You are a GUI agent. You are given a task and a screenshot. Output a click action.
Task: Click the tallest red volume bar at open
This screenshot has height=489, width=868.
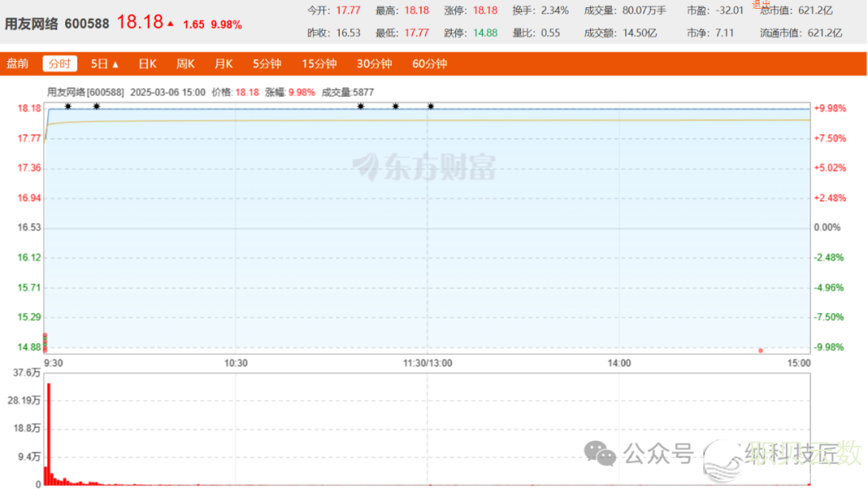click(x=49, y=434)
